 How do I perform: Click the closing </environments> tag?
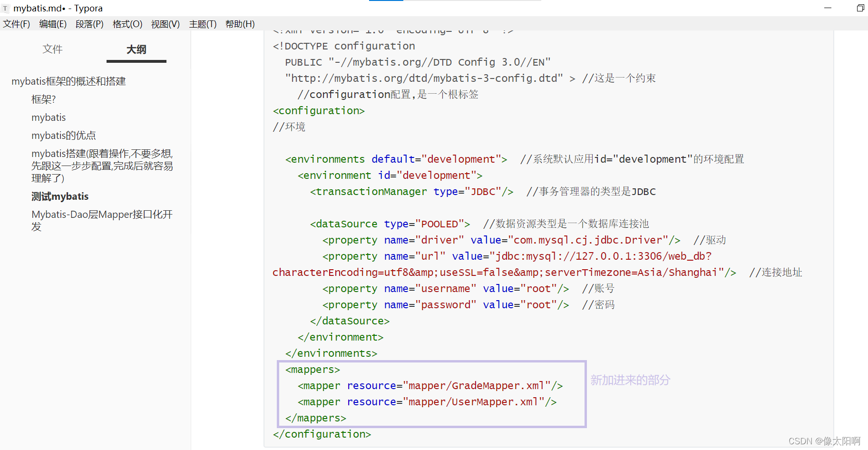(x=331, y=353)
